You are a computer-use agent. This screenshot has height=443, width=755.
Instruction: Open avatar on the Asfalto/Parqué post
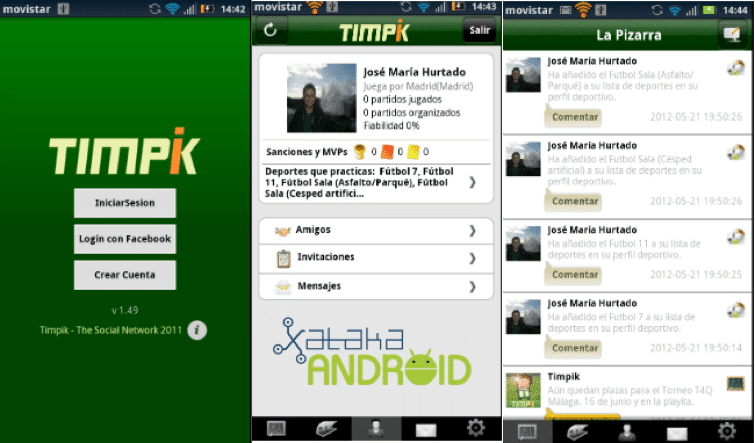tap(523, 75)
